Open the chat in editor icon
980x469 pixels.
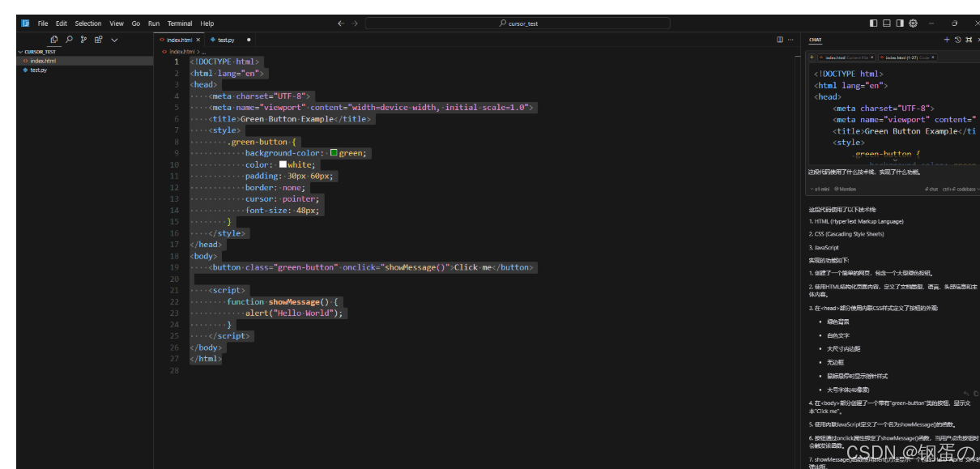click(x=968, y=39)
